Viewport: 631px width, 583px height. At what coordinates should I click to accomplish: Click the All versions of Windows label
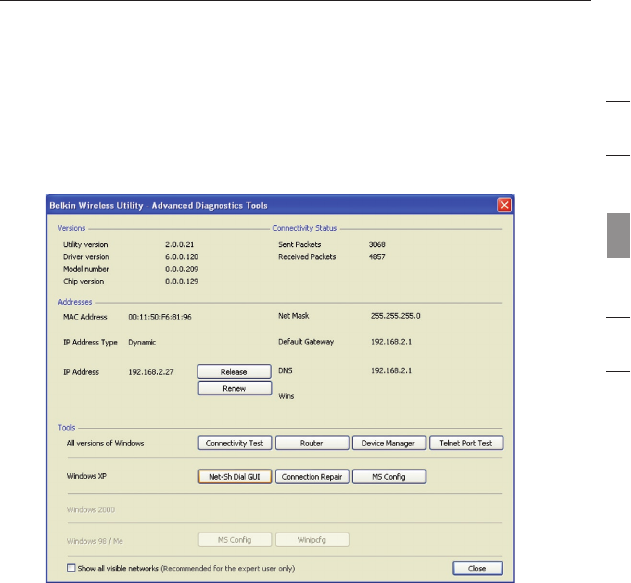point(105,443)
